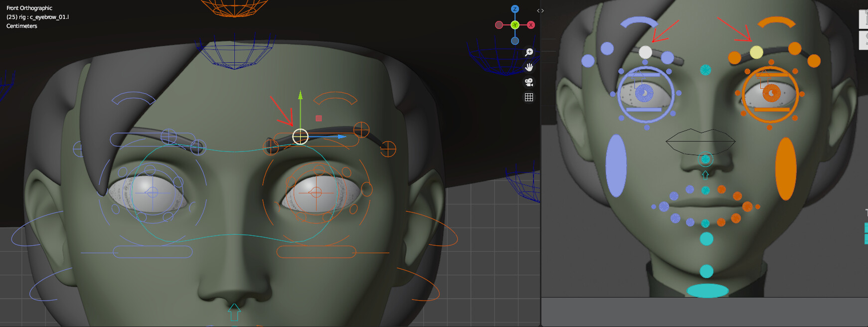Select orange rounded rectangle below eye
This screenshot has width=868, height=327.
[x=316, y=252]
